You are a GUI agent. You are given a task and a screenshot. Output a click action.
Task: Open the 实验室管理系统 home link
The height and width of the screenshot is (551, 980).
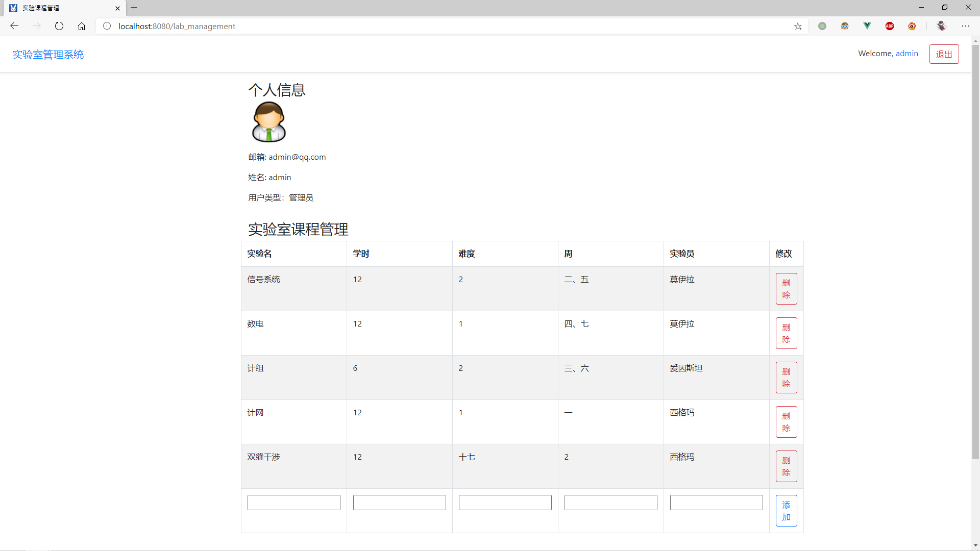tap(48, 55)
